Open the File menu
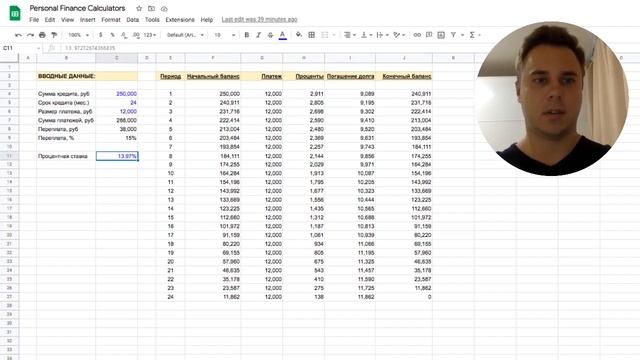Viewport: 640px width, 360px height. coord(34,20)
